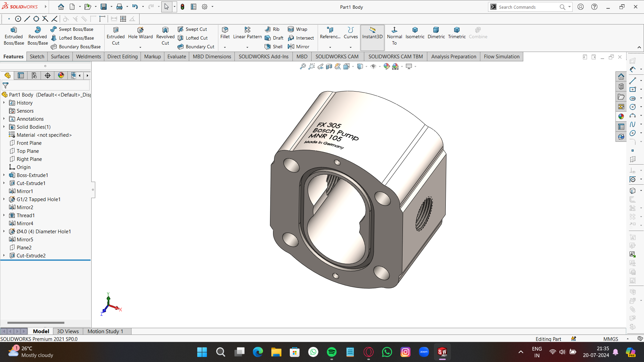Select the Mirror feature tool
This screenshot has width=644, height=362.
(x=299, y=47)
